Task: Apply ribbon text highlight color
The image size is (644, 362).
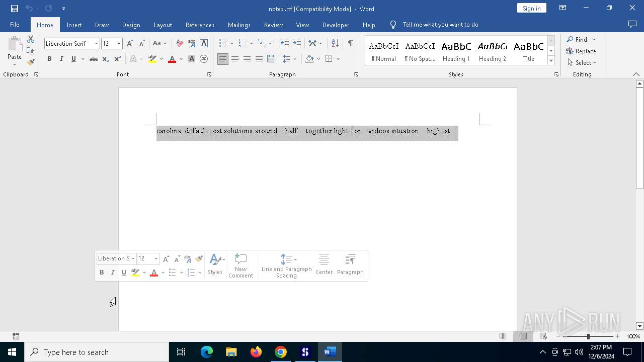Action: 152,59
